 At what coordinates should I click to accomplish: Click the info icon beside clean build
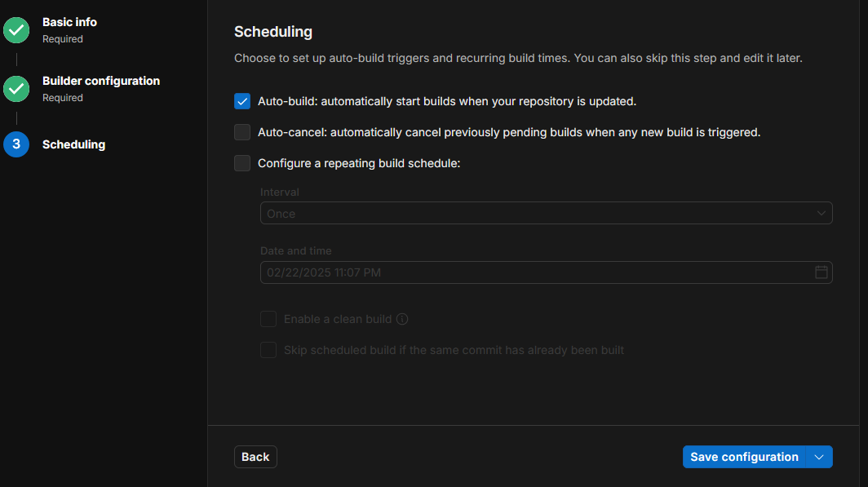click(x=401, y=319)
